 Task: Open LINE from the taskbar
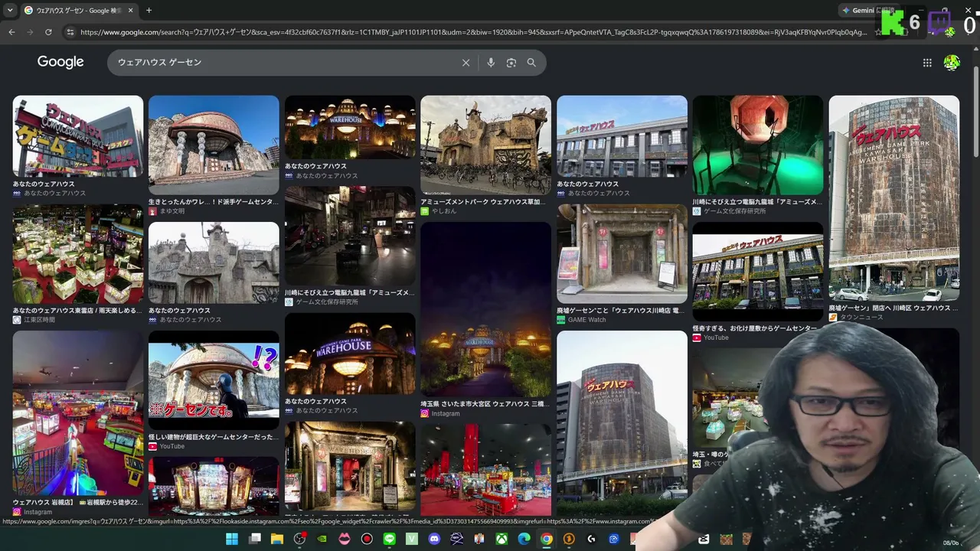389,539
